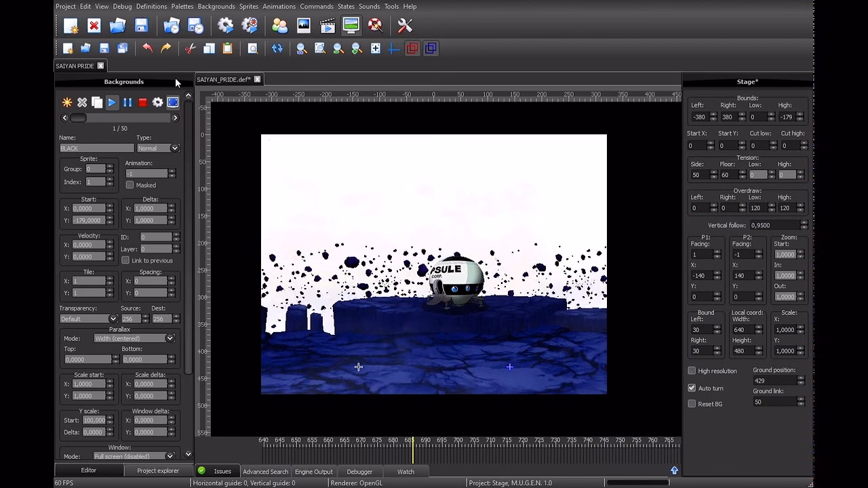Click the backgrounds monitor icon in main toolbar
The width and height of the screenshot is (868, 488).
click(x=351, y=26)
